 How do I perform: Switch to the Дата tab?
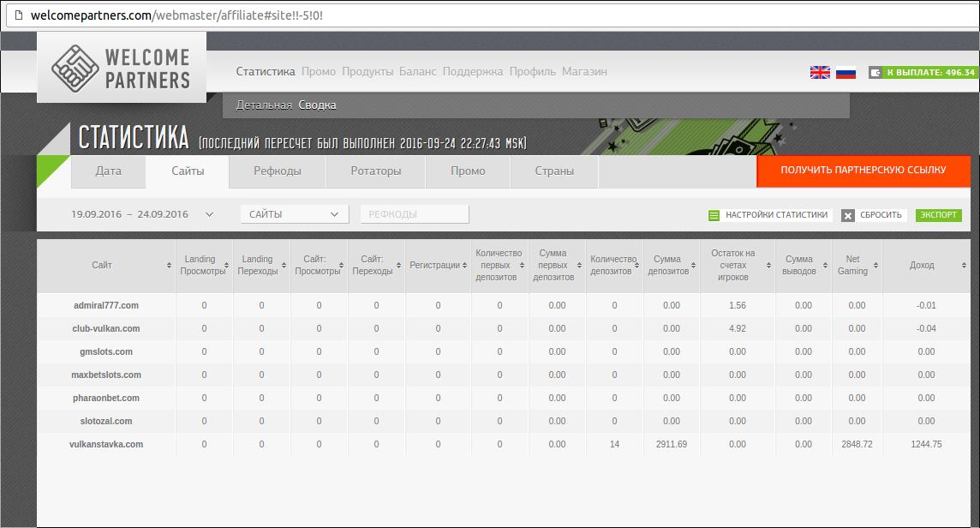point(109,171)
